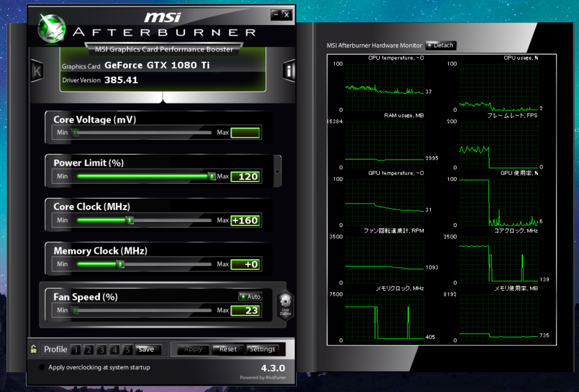Click the MSI Afterburner jet logo icon
This screenshot has height=392, width=579.
tap(52, 29)
